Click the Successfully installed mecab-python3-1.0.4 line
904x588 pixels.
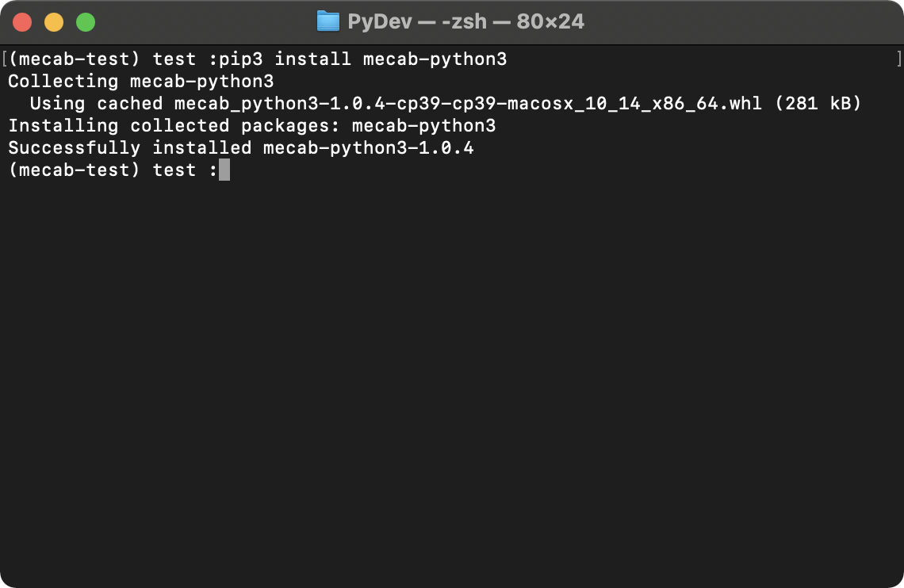241,148
